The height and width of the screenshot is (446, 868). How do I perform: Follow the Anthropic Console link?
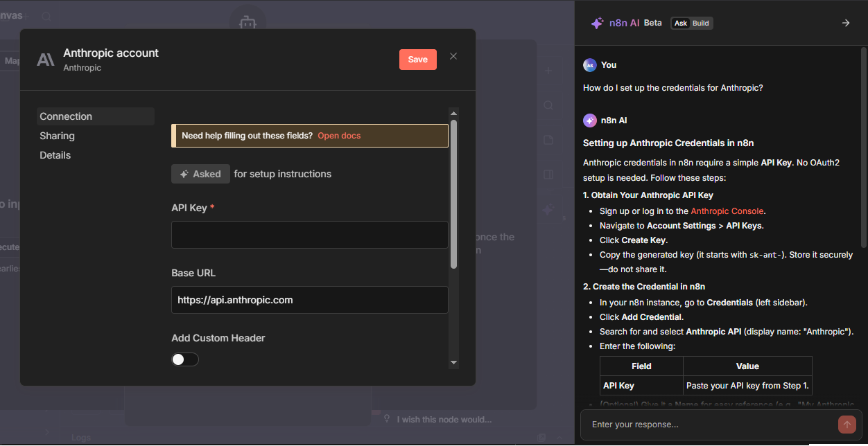tap(727, 211)
